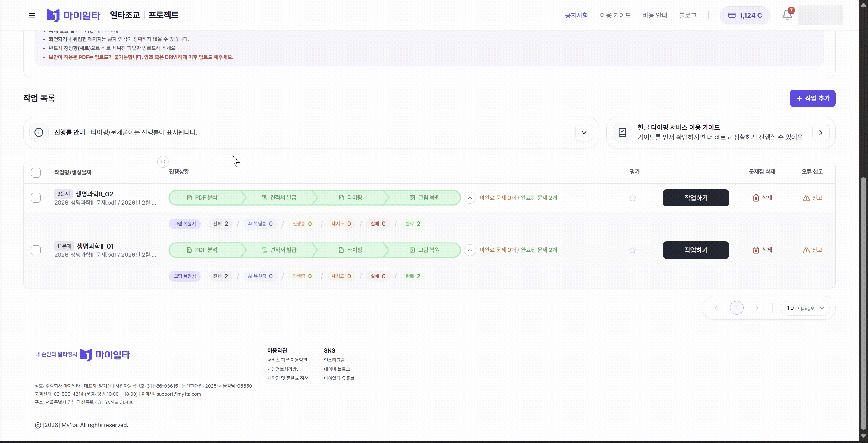This screenshot has height=443, width=868.
Task: Open the hamburger menu icon
Action: (x=32, y=15)
